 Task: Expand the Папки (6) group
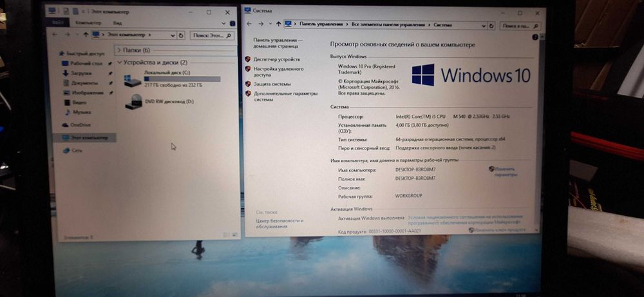(118, 50)
